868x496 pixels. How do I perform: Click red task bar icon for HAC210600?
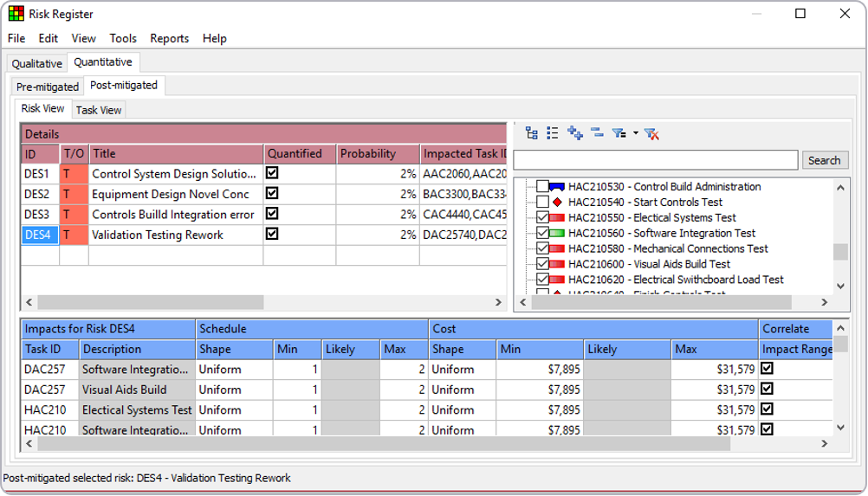(x=557, y=264)
